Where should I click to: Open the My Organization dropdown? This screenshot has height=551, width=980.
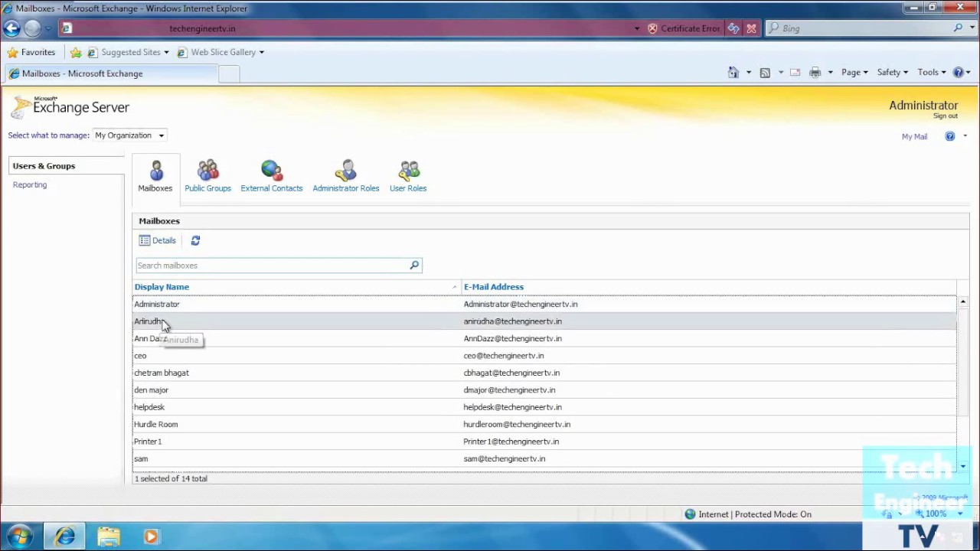[129, 135]
